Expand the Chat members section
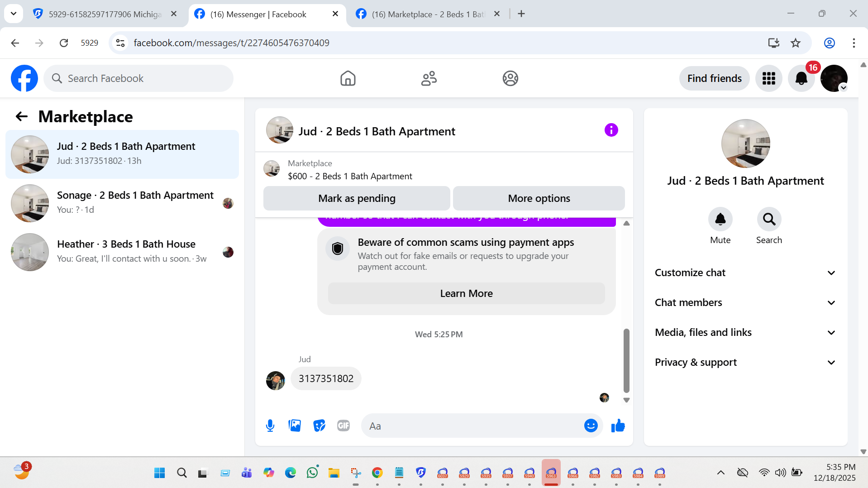Viewport: 868px width, 488px height. (745, 302)
